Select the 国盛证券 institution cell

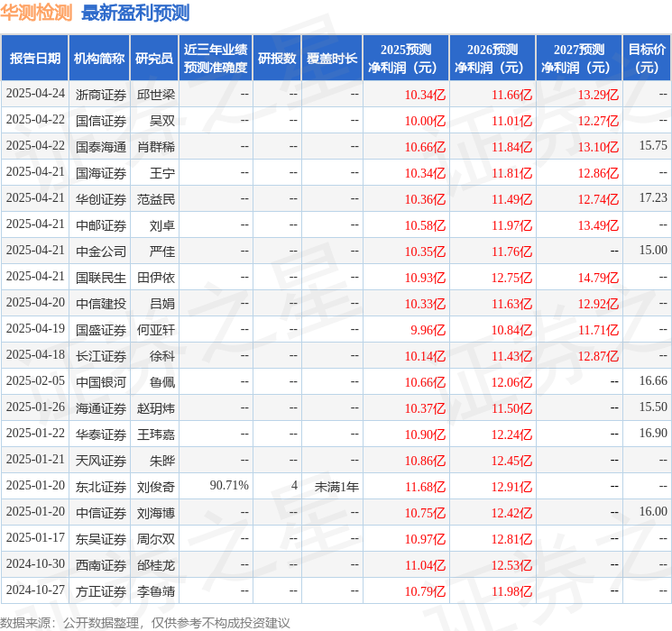click(x=101, y=330)
